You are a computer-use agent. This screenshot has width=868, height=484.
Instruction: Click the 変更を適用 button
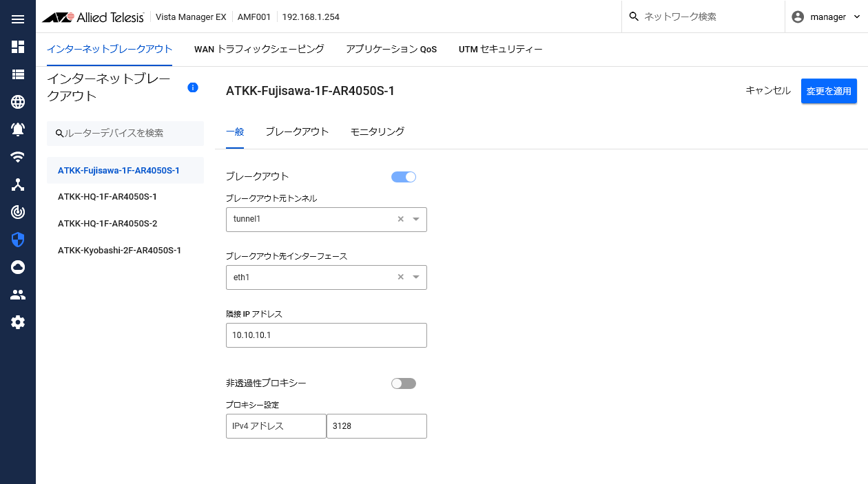coord(829,91)
